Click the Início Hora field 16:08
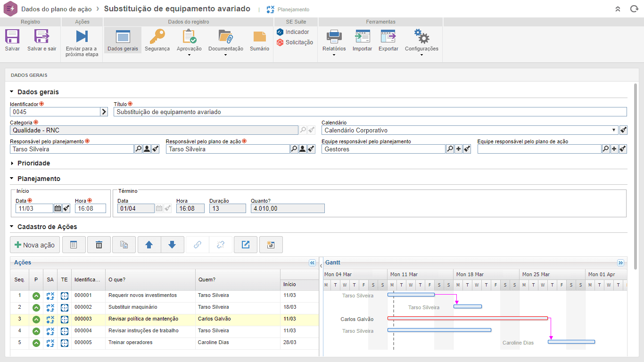Screen dimensions: 644x362 (x=90, y=208)
